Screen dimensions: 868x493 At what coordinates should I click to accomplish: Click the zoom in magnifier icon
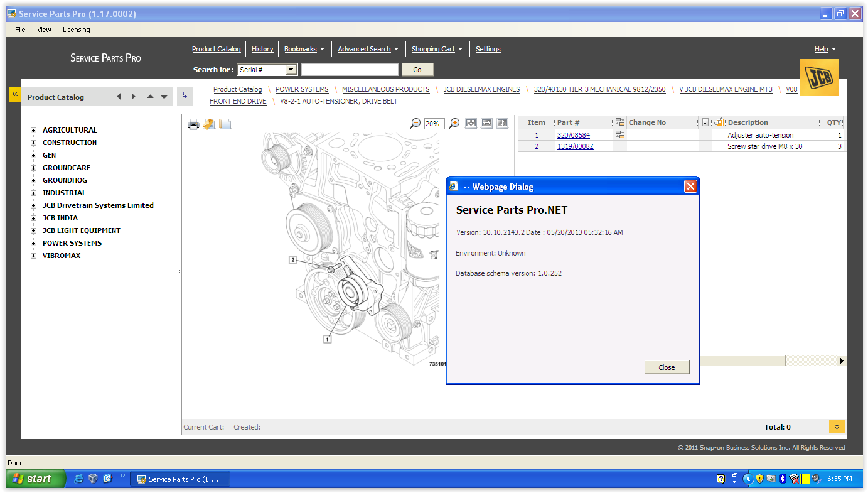pos(454,124)
